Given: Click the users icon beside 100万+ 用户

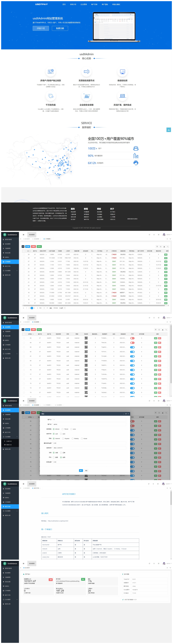Looking at the screenshot, I should click(136, 148).
